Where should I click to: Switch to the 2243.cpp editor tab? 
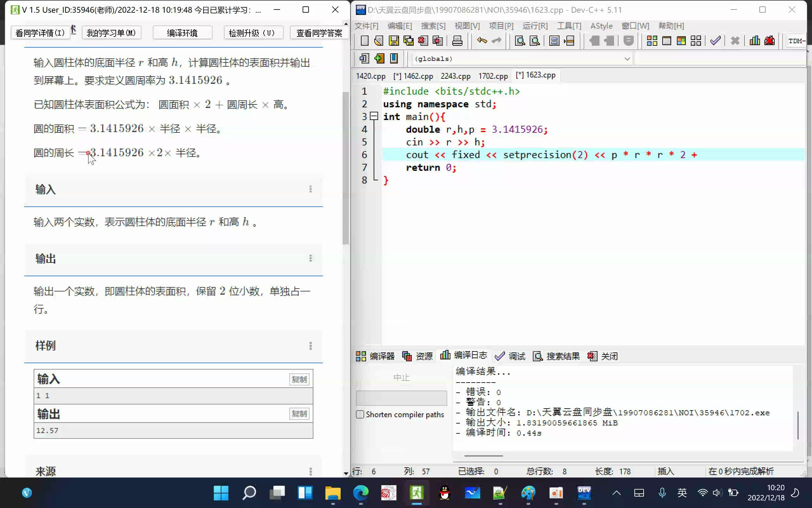455,76
